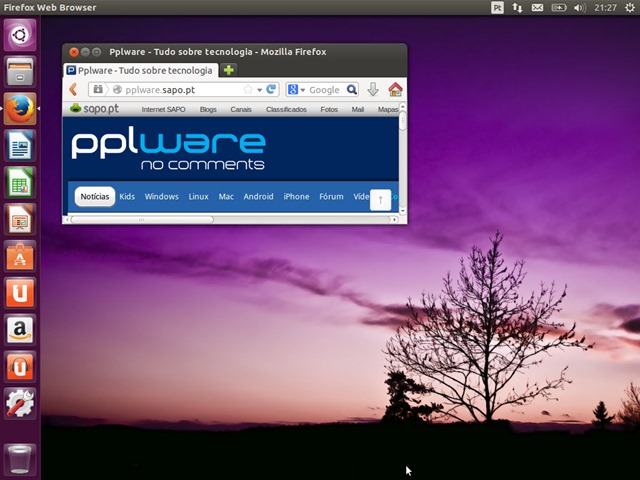
Task: Select the Kids menu item
Action: (127, 197)
